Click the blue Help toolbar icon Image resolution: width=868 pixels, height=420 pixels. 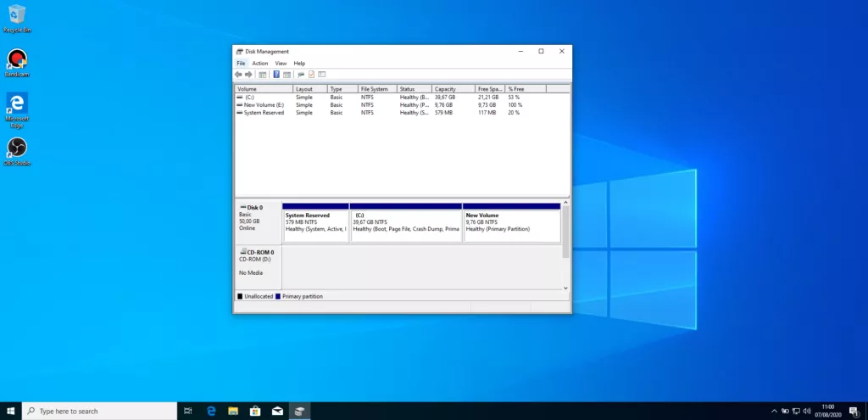coord(276,75)
